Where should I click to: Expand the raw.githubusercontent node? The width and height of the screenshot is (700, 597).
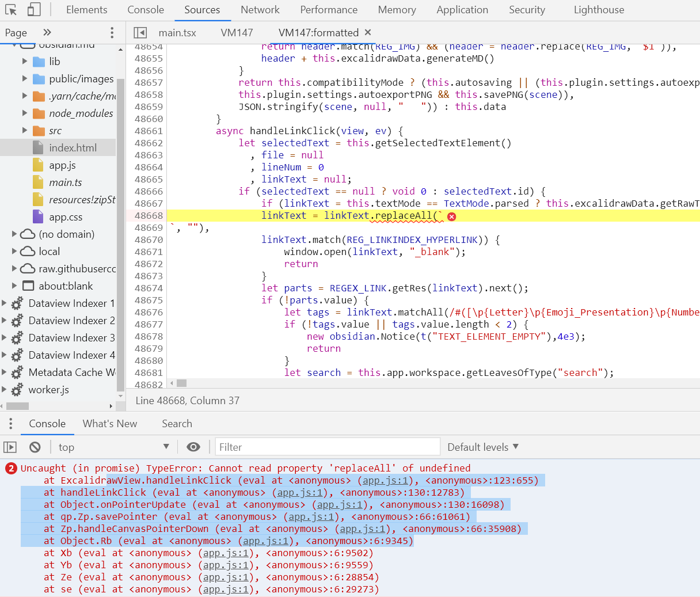14,268
